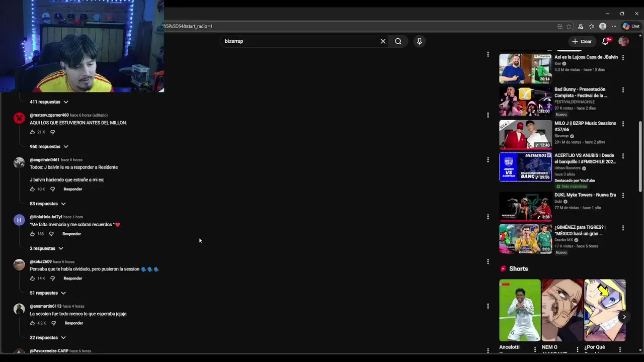Expand 411 respuestas replies
Viewport: 644px width, 362px height.
(x=49, y=102)
